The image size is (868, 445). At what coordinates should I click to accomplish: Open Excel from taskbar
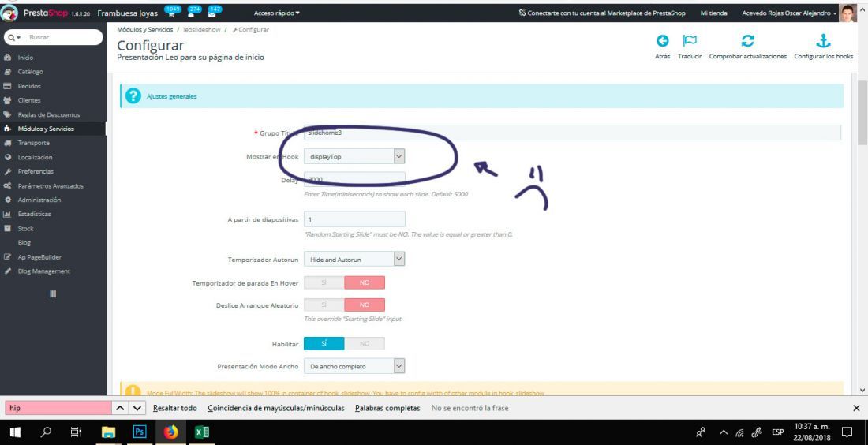202,432
